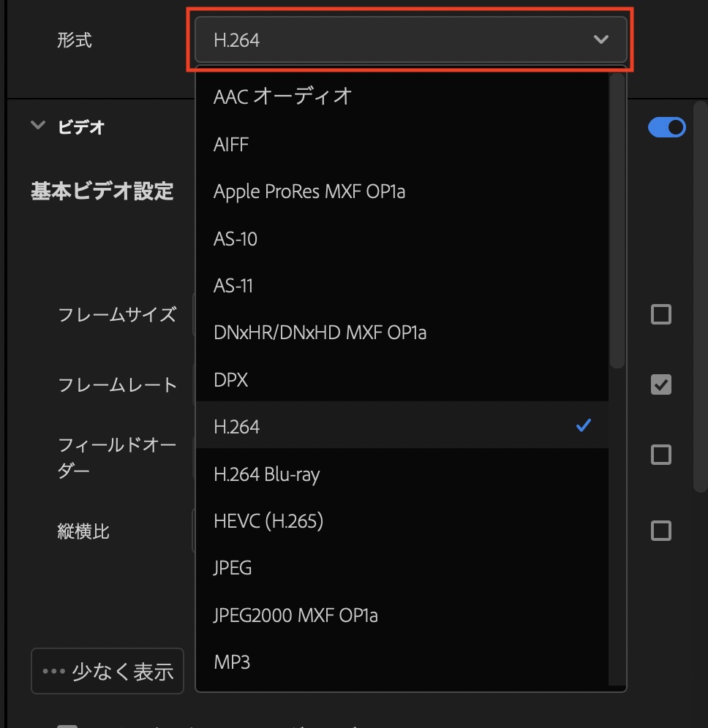Select AAC オーディオ from the format list
This screenshot has width=708, height=728.
(x=402, y=96)
